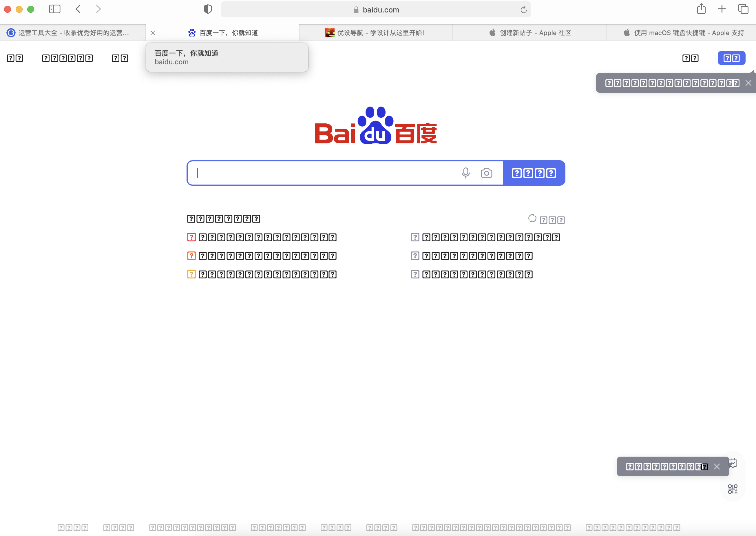Open image search via camera icon
756x536 pixels.
click(486, 173)
